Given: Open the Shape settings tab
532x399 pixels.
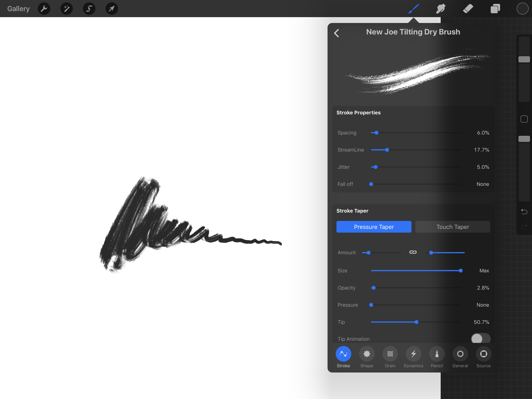Looking at the screenshot, I should pyautogui.click(x=366, y=357).
